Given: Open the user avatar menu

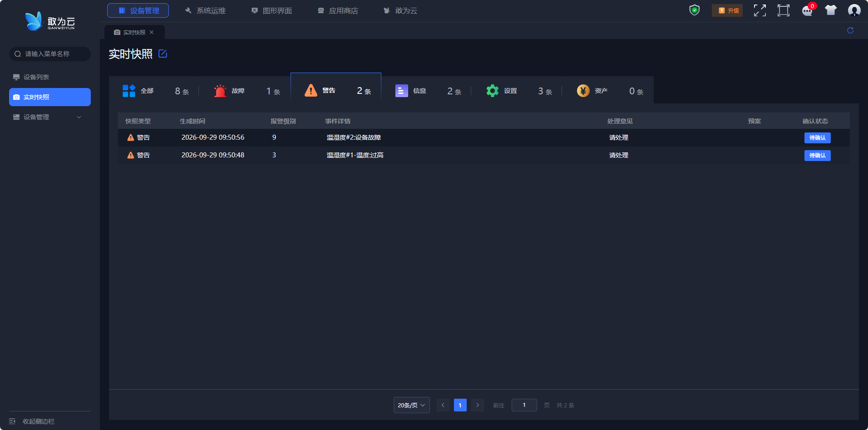Looking at the screenshot, I should [x=854, y=10].
